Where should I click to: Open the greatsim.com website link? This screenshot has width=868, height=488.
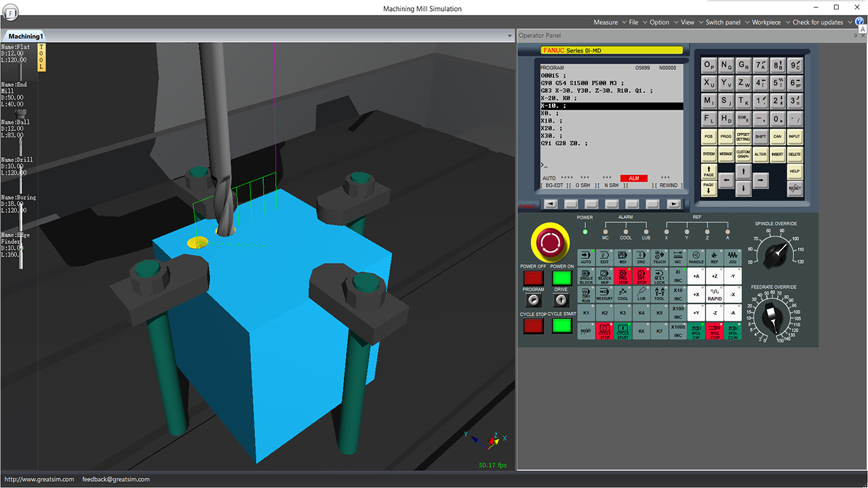[39, 479]
